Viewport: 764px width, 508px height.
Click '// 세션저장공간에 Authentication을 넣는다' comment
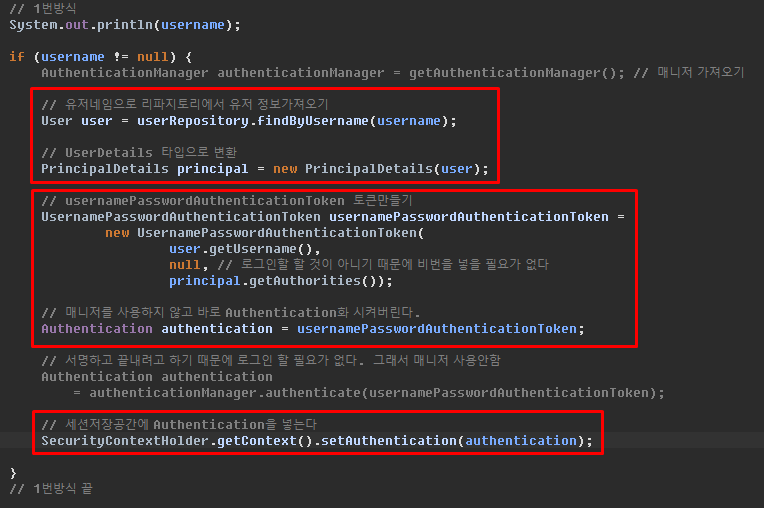pyautogui.click(x=179, y=425)
